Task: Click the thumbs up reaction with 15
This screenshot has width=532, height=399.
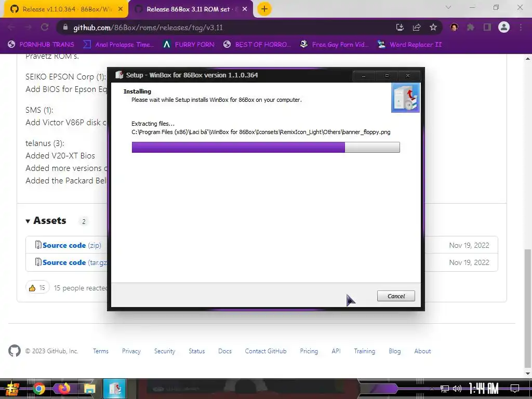Action: pos(37,288)
